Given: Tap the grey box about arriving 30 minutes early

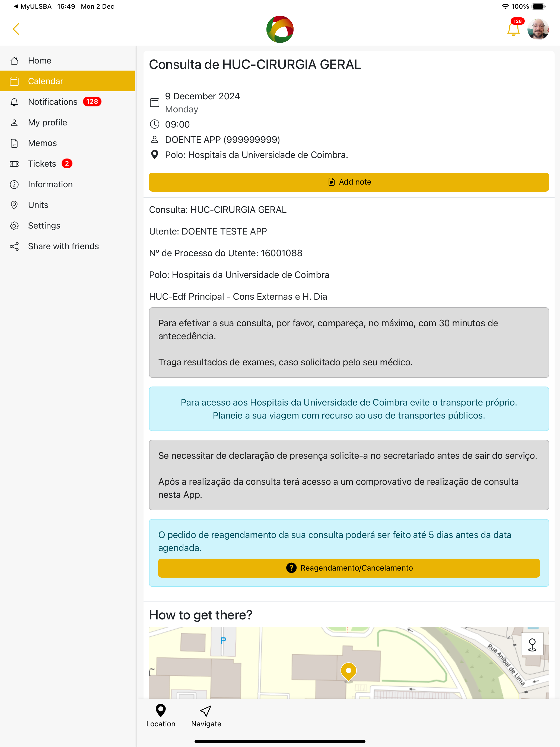Looking at the screenshot, I should coord(349,343).
